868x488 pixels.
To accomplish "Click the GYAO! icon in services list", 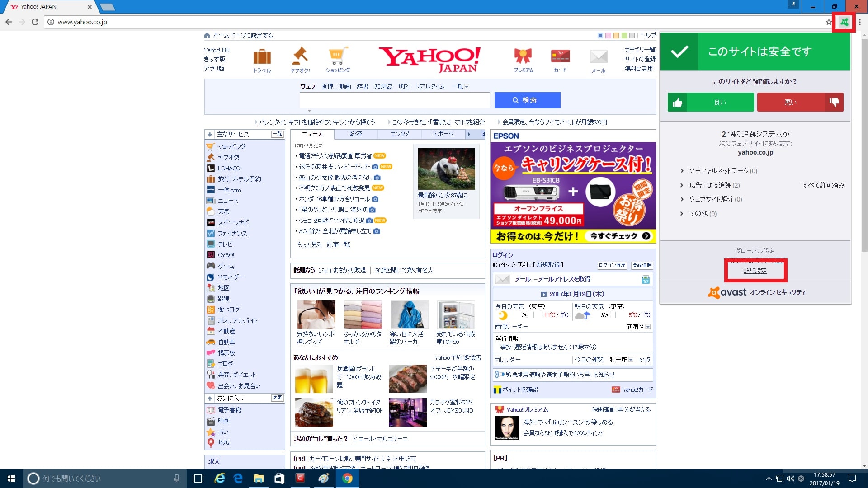I will click(x=211, y=255).
